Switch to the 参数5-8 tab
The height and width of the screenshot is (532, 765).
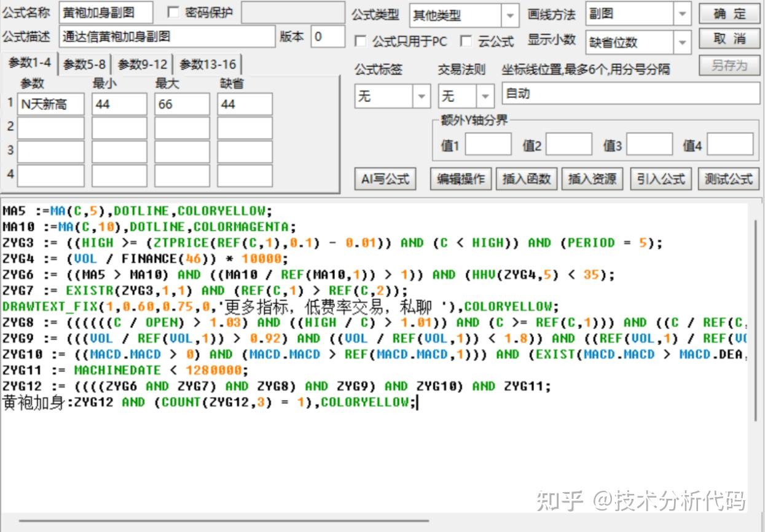(85, 64)
